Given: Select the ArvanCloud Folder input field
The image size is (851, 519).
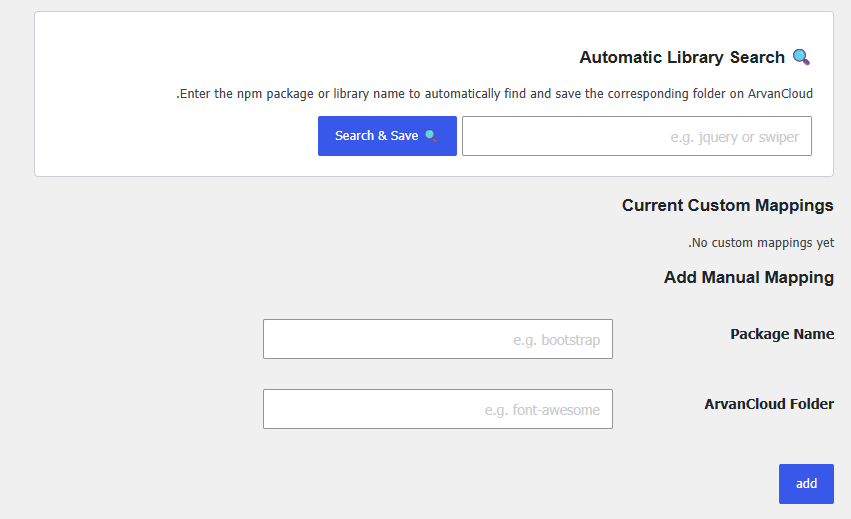Looking at the screenshot, I should tap(438, 409).
